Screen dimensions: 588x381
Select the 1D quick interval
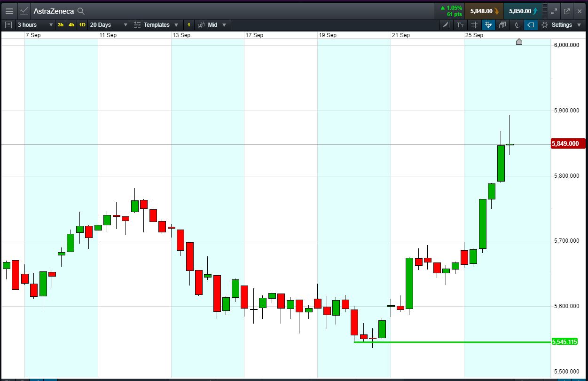click(x=82, y=25)
